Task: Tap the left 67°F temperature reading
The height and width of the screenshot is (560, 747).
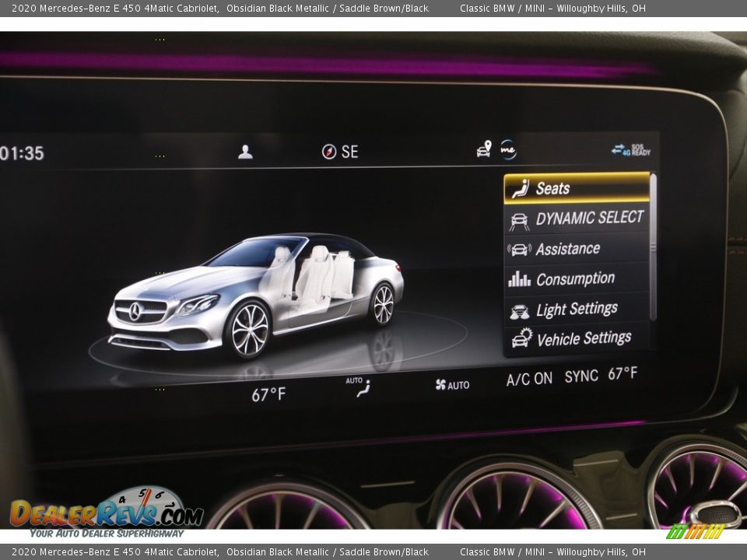Action: click(268, 395)
